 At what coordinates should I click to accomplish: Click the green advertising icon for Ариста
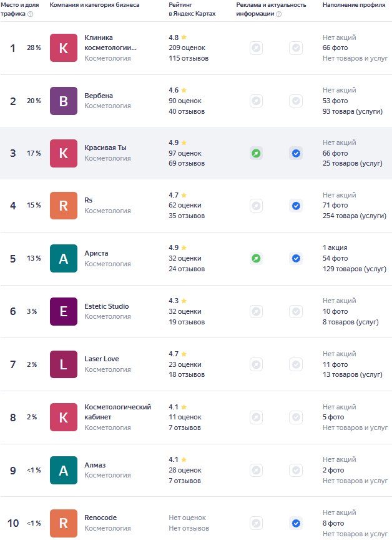point(256,258)
